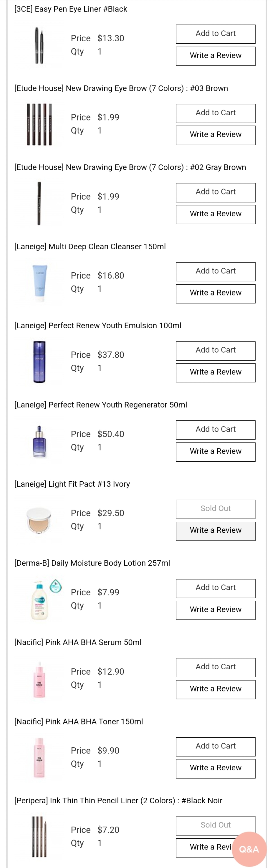
Task: Open the Nacific Pink AHA BHA Toner title
Action: pyautogui.click(x=78, y=721)
